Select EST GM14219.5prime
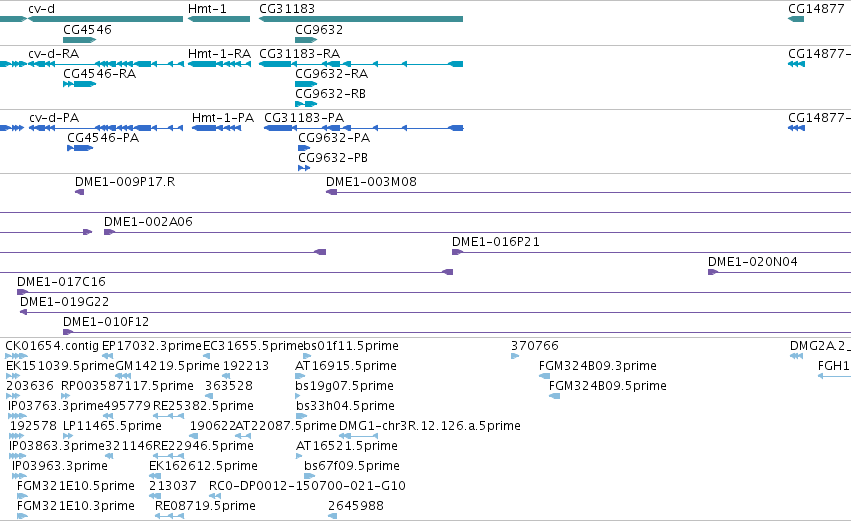 coord(123,376)
